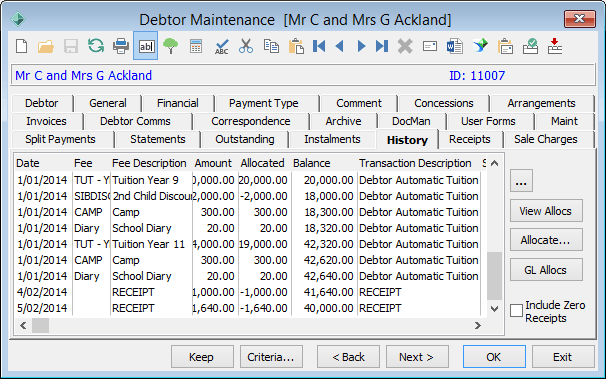Click the Copy icon

[271, 46]
